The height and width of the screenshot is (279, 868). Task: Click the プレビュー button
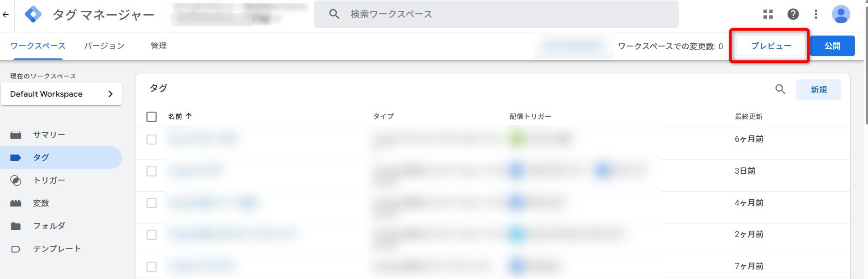click(771, 46)
